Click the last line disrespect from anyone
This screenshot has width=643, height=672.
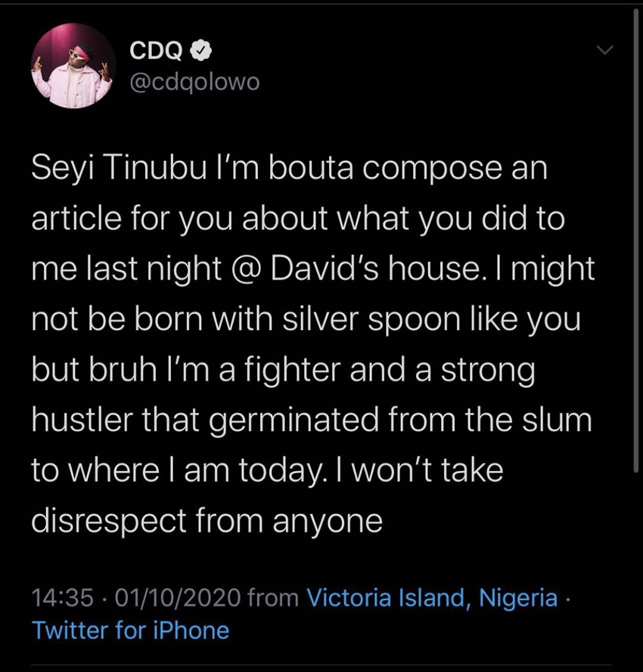point(206,521)
